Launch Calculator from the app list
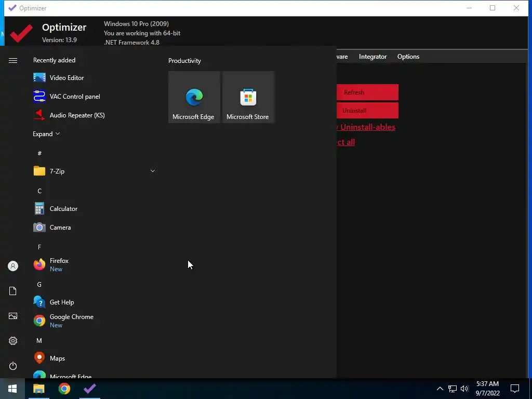Screen dimensions: 532x399 [95, 209]
